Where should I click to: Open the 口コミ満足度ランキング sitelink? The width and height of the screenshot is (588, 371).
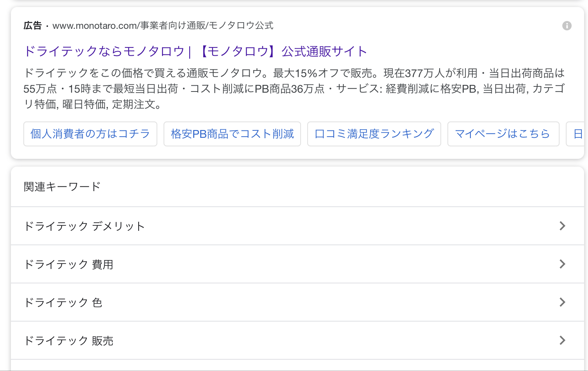(x=374, y=134)
